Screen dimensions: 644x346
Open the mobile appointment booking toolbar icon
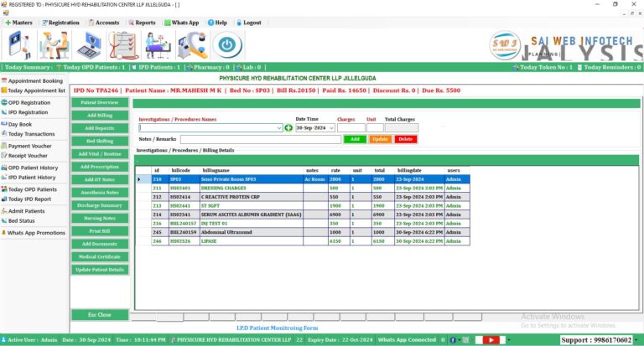tap(19, 44)
